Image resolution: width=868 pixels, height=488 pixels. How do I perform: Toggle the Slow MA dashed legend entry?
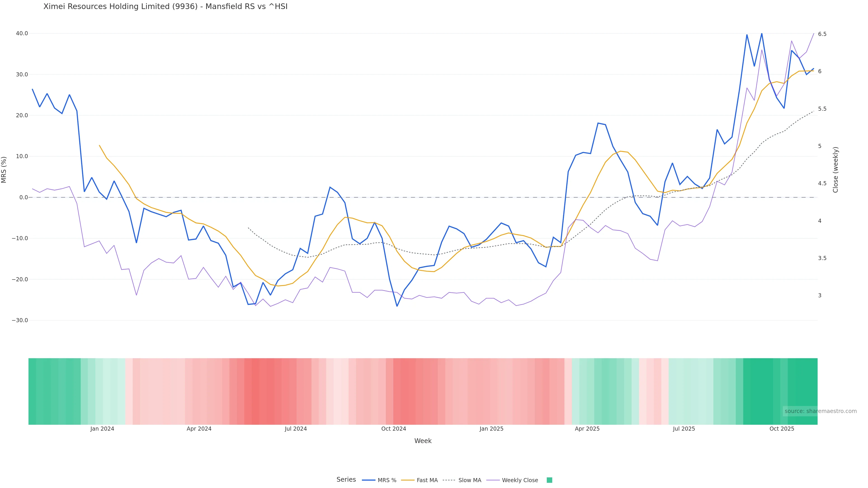click(x=470, y=480)
